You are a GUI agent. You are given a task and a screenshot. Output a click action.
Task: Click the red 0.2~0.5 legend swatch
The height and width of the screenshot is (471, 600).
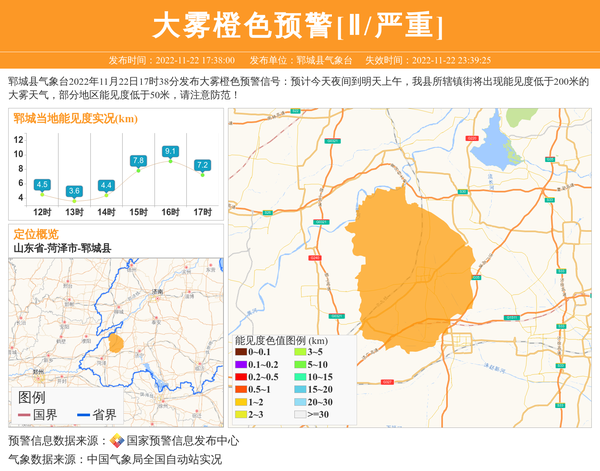click(241, 377)
